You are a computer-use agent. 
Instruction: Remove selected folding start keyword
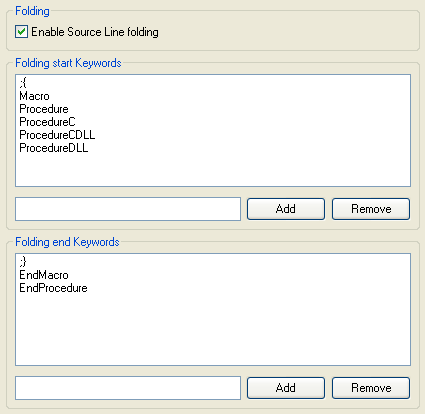point(371,209)
